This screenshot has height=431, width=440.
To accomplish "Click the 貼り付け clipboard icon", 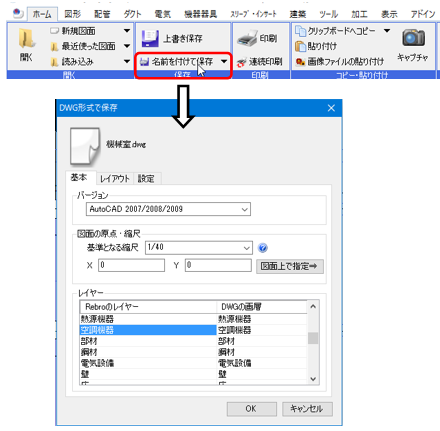I will [300, 46].
